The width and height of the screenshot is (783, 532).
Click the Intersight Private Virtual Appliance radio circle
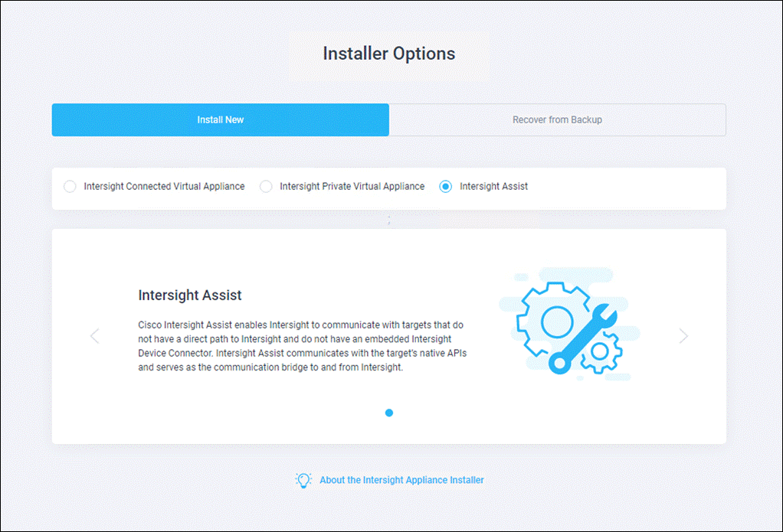[265, 186]
